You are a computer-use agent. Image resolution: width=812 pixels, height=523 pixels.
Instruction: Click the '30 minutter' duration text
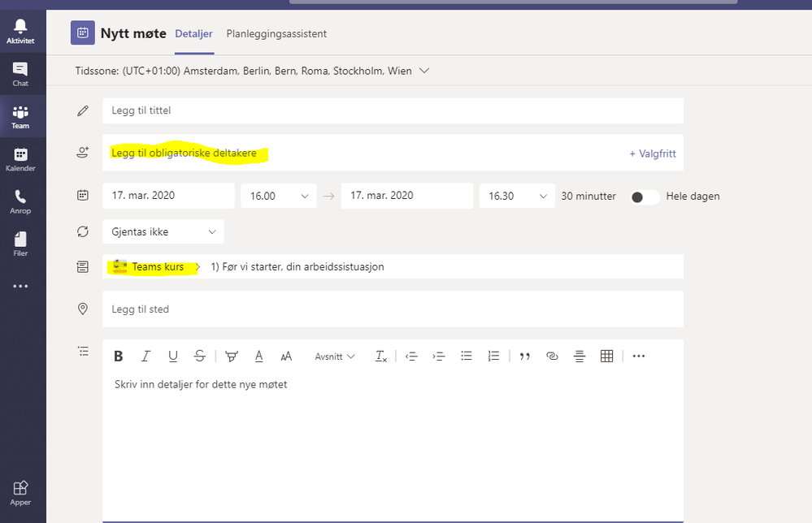(x=588, y=196)
